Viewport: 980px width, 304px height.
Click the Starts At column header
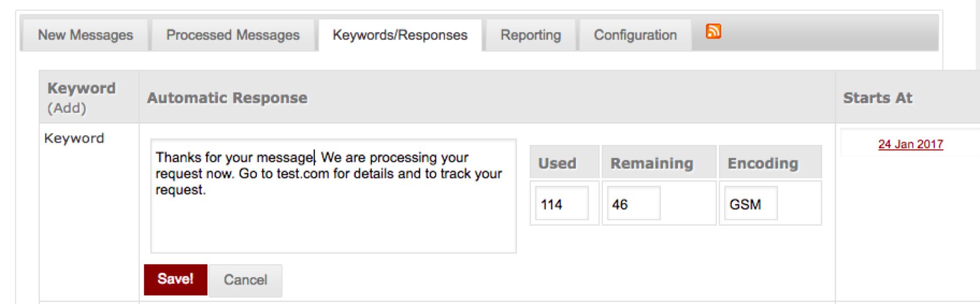coord(877,98)
